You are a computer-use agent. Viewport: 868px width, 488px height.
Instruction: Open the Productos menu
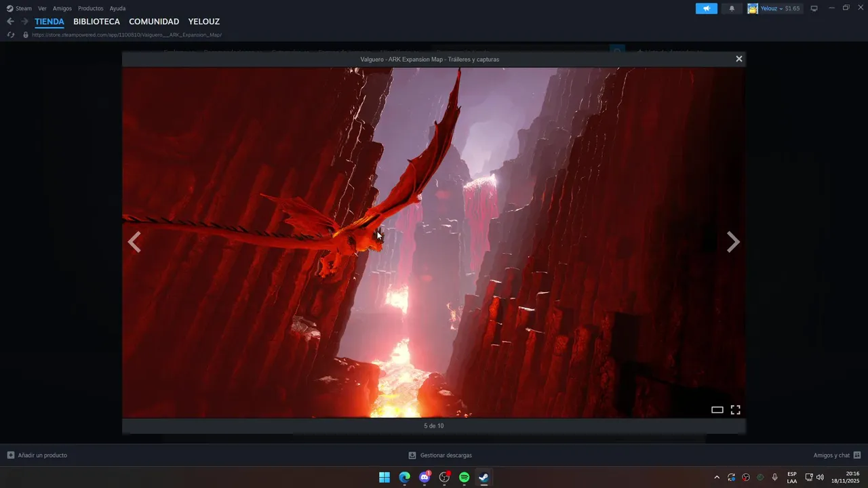click(x=91, y=8)
